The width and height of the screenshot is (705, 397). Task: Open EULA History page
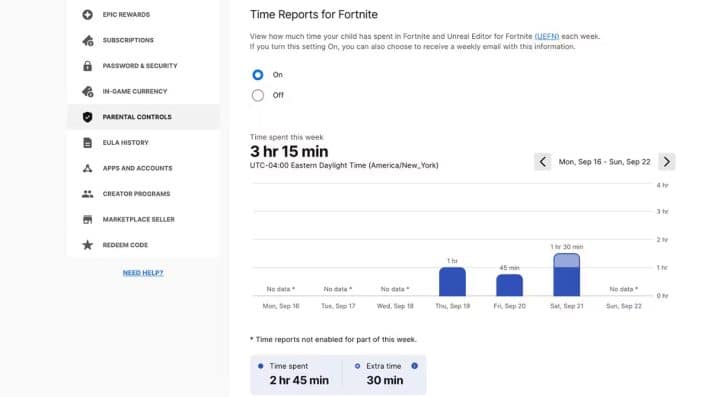point(143,143)
